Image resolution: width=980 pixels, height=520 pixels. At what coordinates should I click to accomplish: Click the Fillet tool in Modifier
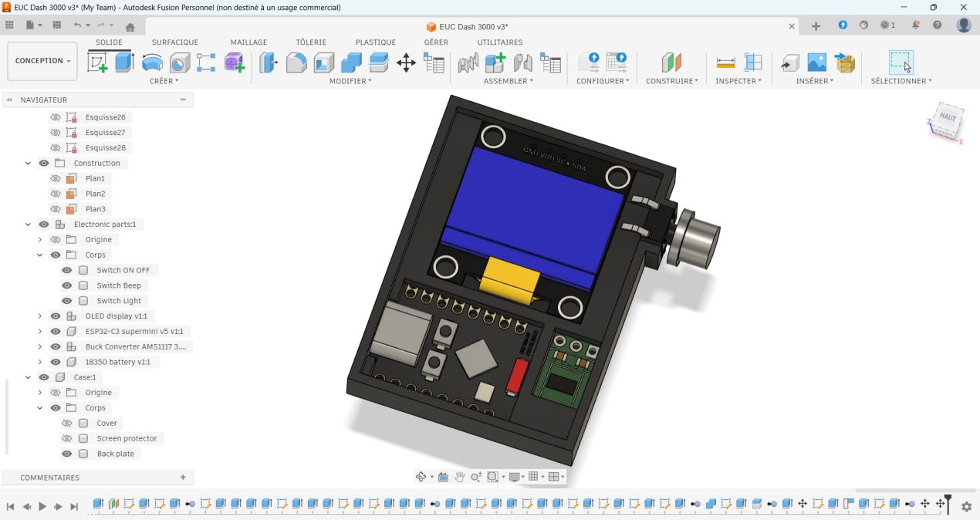tap(296, 62)
